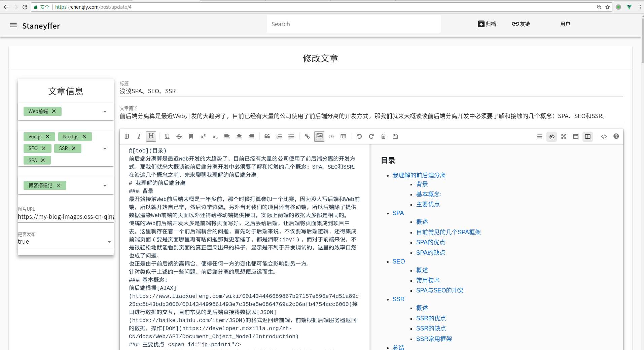Open the hamburger side menu
This screenshot has height=350, width=644.
[x=13, y=25]
